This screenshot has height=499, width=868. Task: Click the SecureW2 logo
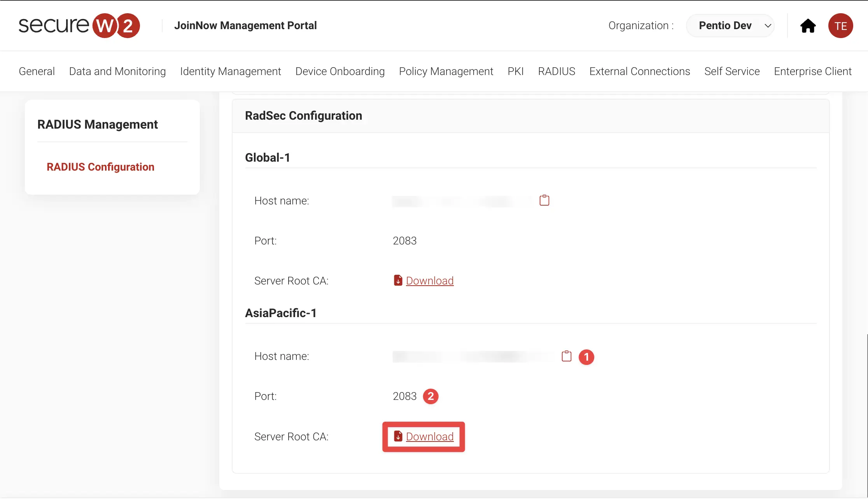[79, 26]
